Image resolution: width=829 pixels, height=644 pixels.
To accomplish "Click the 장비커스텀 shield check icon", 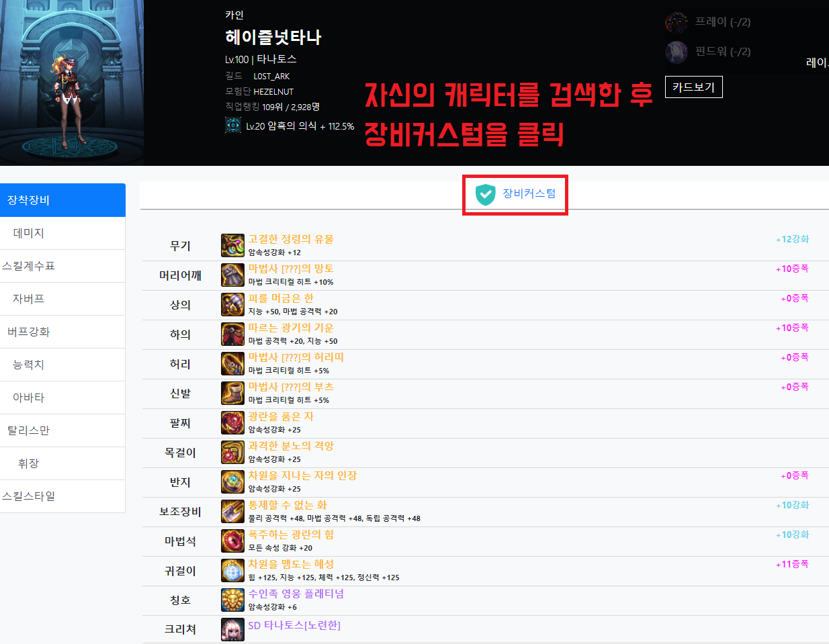I will coord(485,195).
